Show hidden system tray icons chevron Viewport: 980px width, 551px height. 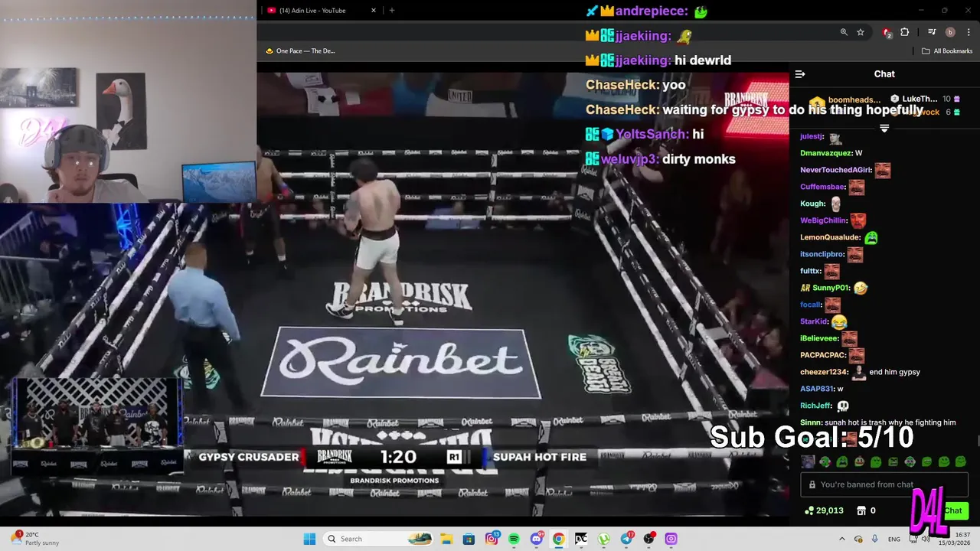(x=842, y=539)
